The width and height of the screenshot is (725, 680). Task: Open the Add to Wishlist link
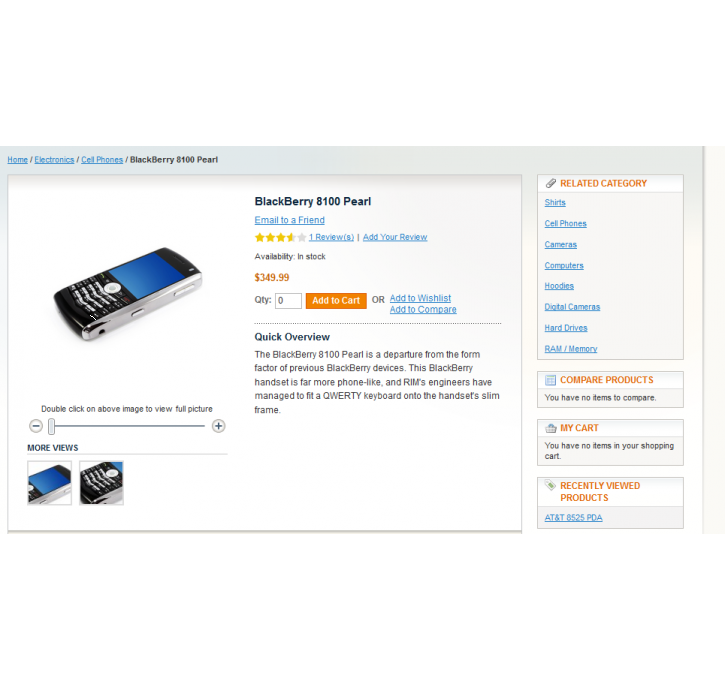point(420,298)
